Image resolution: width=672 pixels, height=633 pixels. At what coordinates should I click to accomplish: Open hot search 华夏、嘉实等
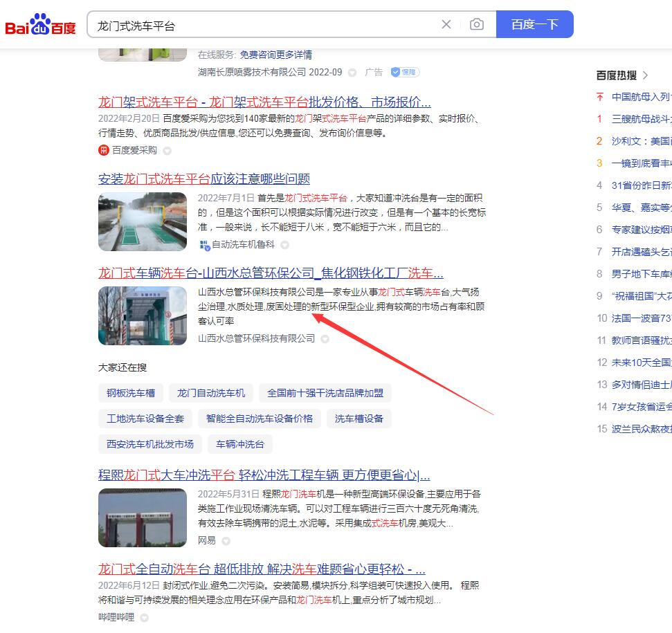click(642, 208)
